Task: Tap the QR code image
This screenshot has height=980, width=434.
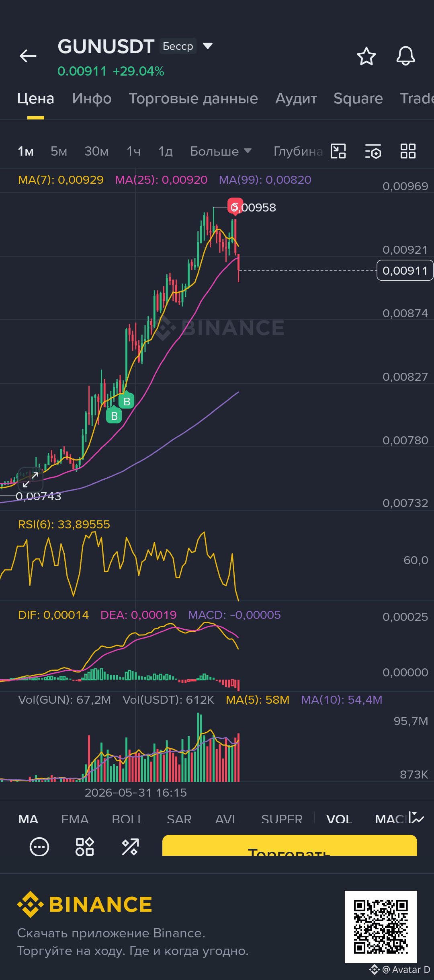Action: 381,927
